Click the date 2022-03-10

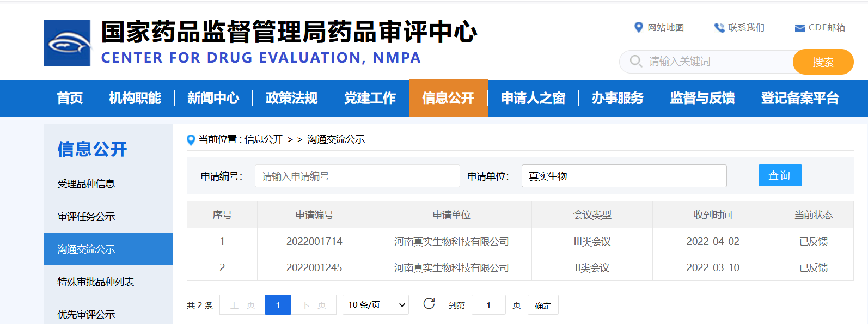(713, 267)
